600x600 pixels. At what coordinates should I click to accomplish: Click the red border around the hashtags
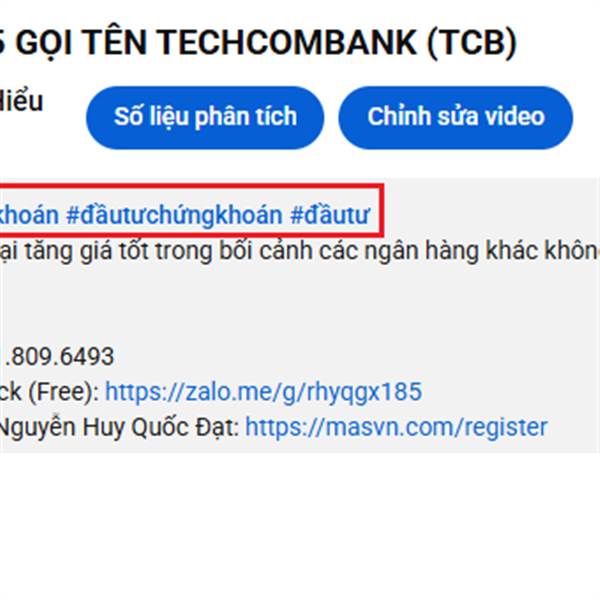coord(382,210)
